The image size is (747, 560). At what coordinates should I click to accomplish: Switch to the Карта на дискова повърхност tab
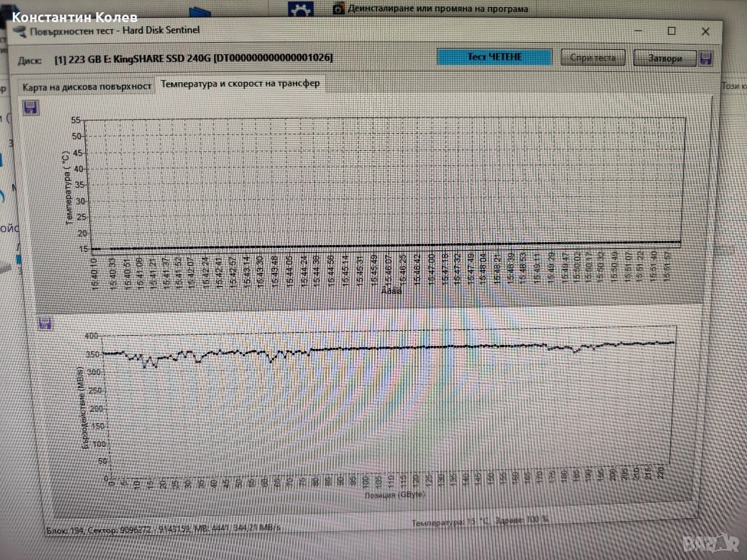pos(86,86)
